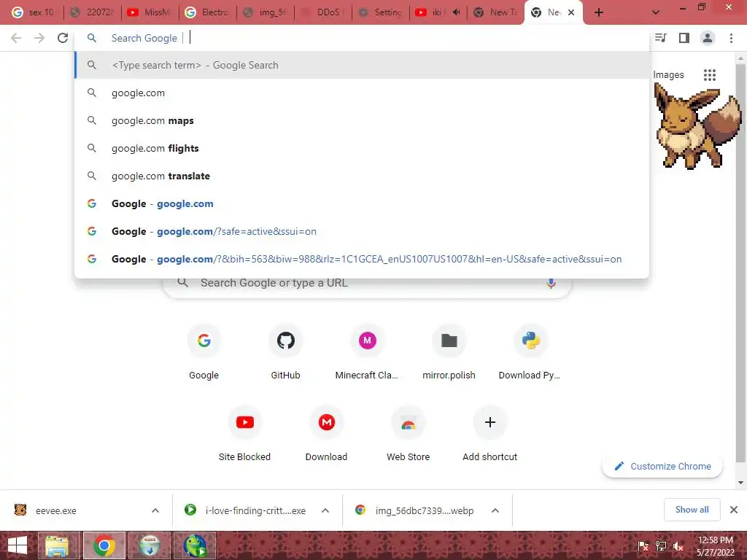This screenshot has width=747, height=560.
Task: Click the 'Search Google or type a URL' box
Action: pyautogui.click(x=367, y=284)
